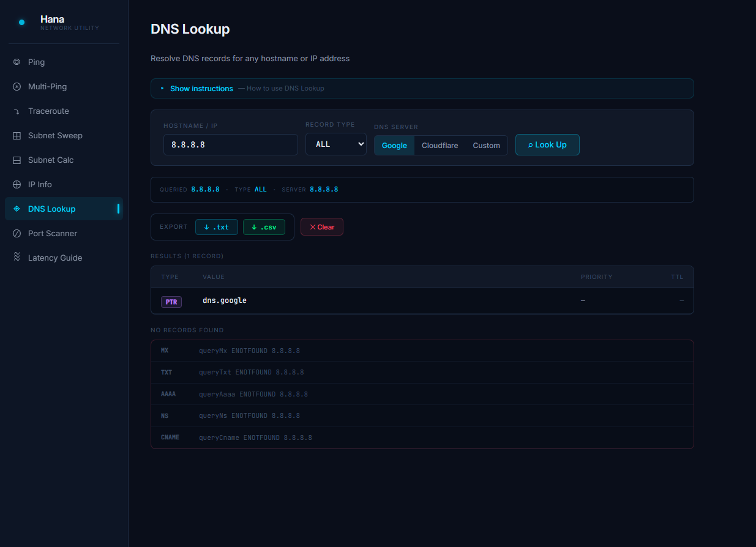Click the queried 8.8.8.8 value in summary
The image size is (756, 547).
click(x=205, y=190)
